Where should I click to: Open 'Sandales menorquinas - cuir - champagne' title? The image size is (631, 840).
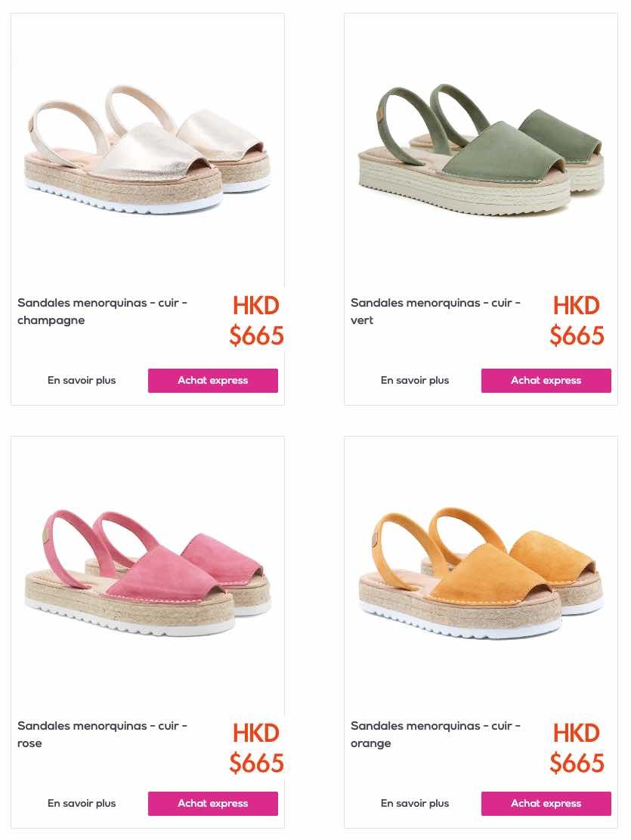[x=103, y=311]
